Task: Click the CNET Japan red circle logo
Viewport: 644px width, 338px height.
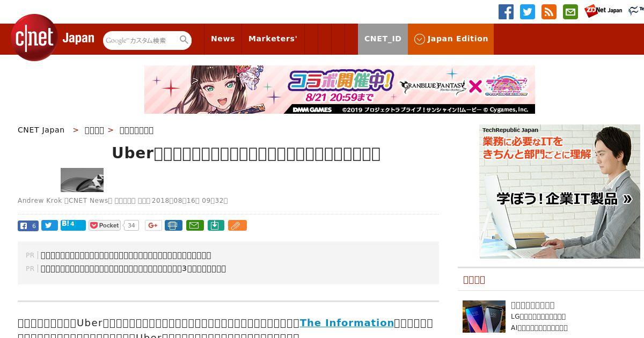Action: coord(34,38)
